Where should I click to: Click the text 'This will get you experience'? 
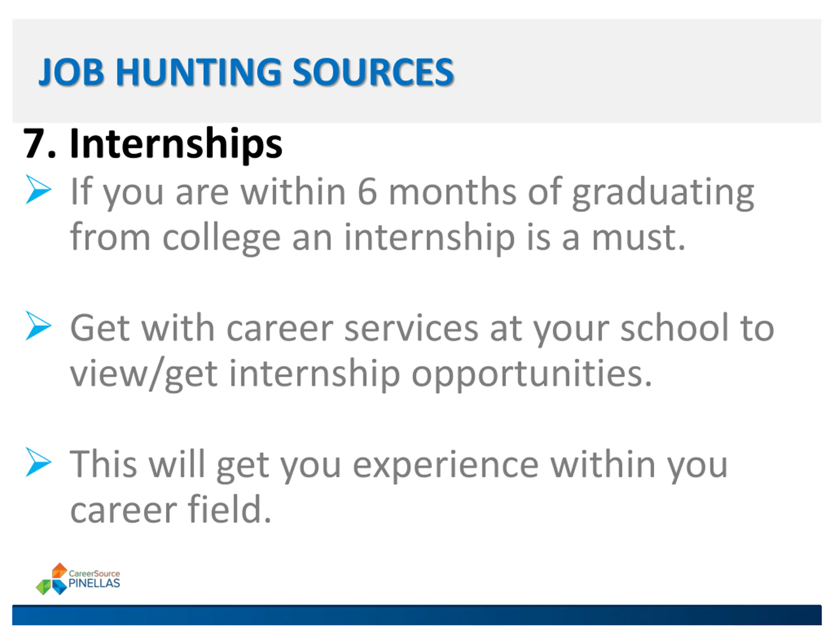tap(304, 465)
